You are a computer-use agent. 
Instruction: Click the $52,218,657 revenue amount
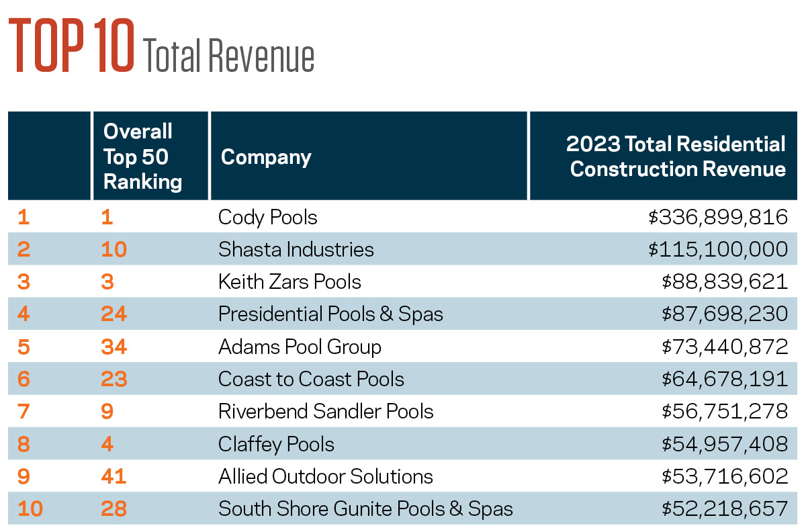click(724, 508)
